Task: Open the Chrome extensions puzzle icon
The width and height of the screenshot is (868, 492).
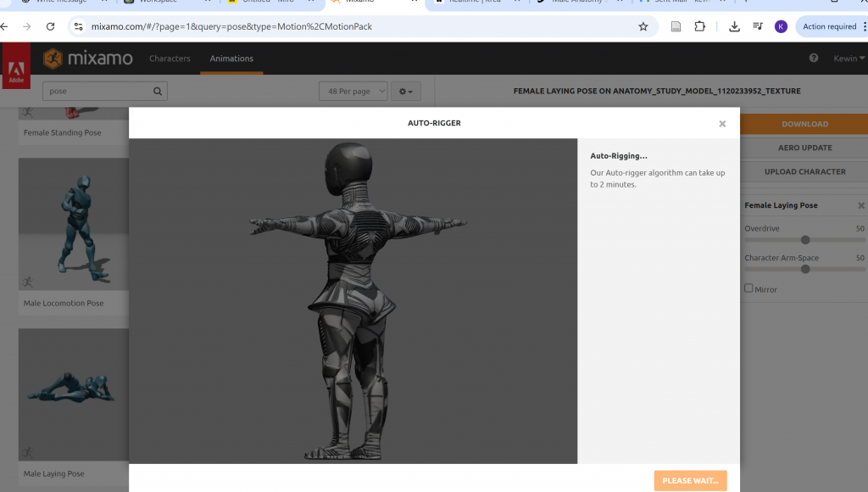Action: coord(699,26)
